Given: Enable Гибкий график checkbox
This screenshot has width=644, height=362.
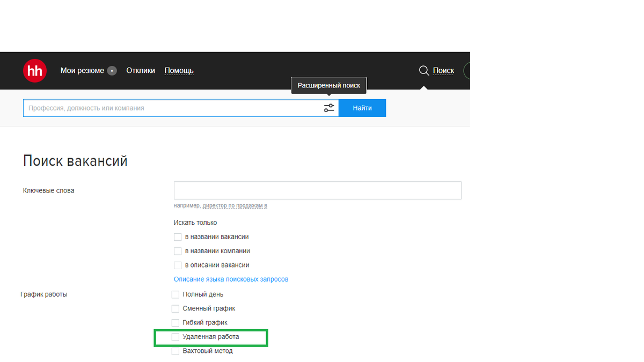Looking at the screenshot, I should click(175, 323).
